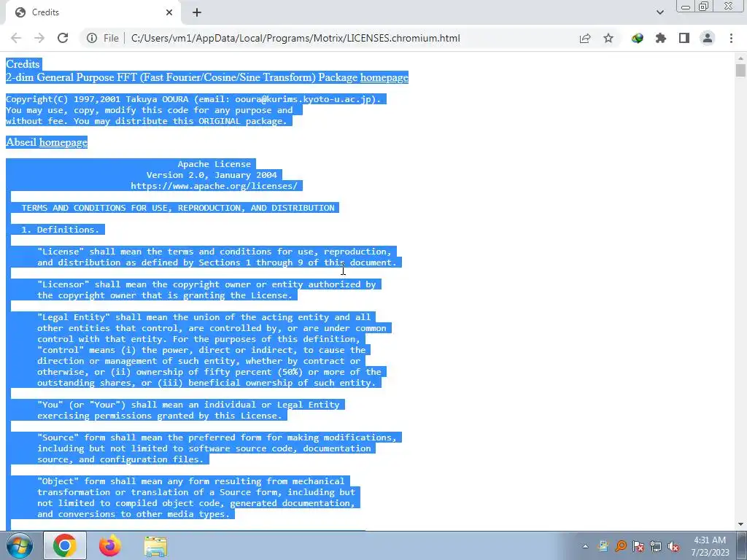The height and width of the screenshot is (560, 747).
Task: Click the 'Apache License' heading text
Action: click(214, 164)
